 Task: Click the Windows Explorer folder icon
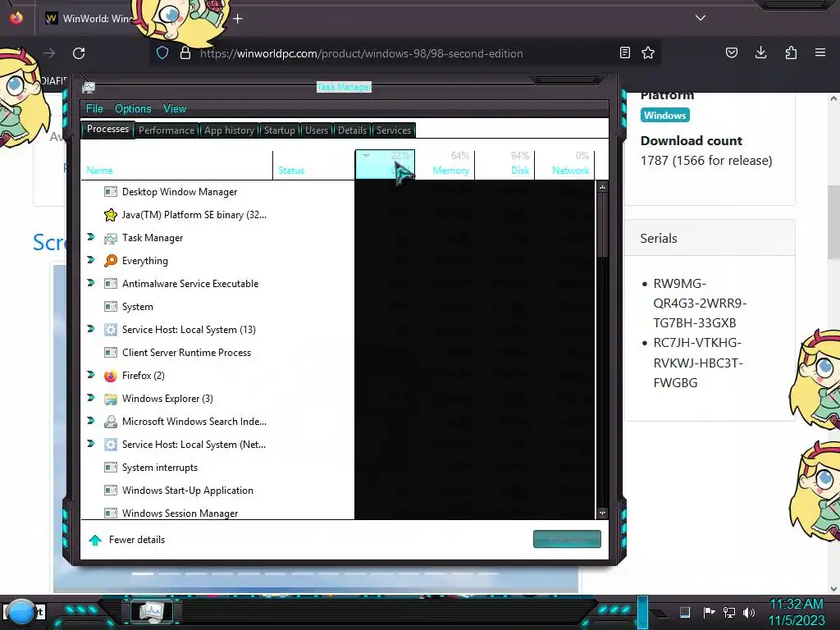point(111,399)
